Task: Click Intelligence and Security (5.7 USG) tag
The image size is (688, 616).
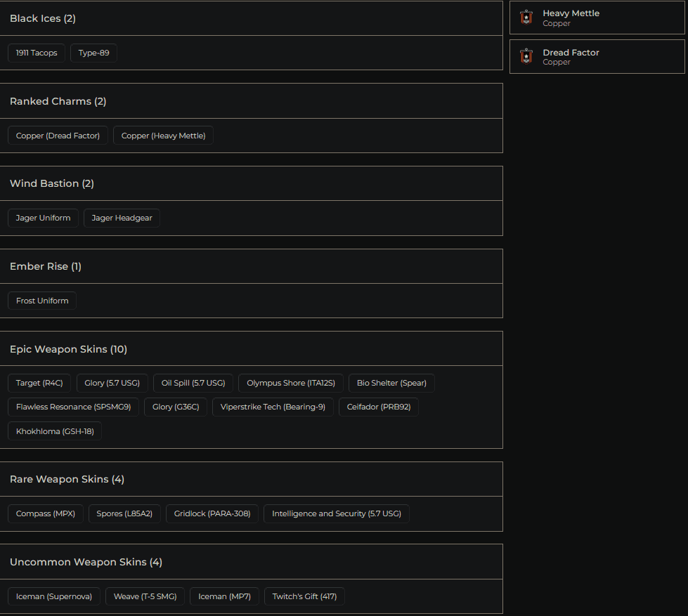Action: [337, 513]
